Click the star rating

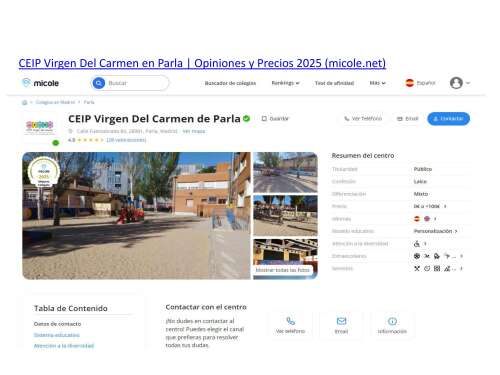[90, 140]
